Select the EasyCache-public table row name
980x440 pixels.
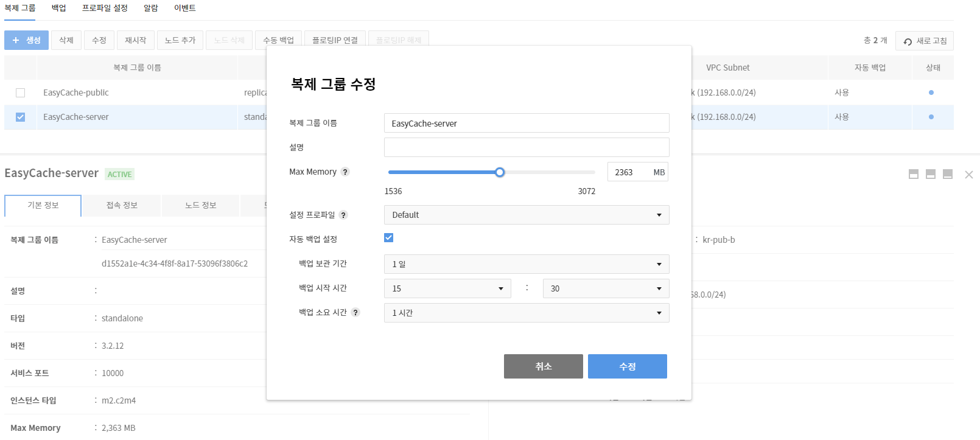tap(76, 93)
